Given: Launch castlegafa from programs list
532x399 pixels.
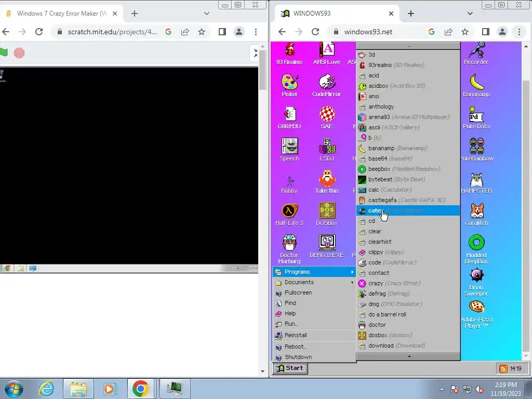Looking at the screenshot, I should (x=408, y=200).
